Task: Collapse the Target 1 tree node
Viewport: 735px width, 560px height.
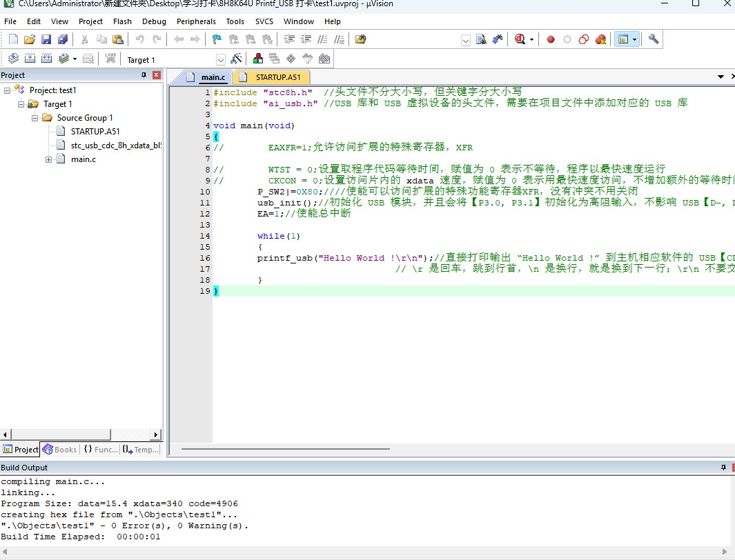Action: pyautogui.click(x=21, y=104)
